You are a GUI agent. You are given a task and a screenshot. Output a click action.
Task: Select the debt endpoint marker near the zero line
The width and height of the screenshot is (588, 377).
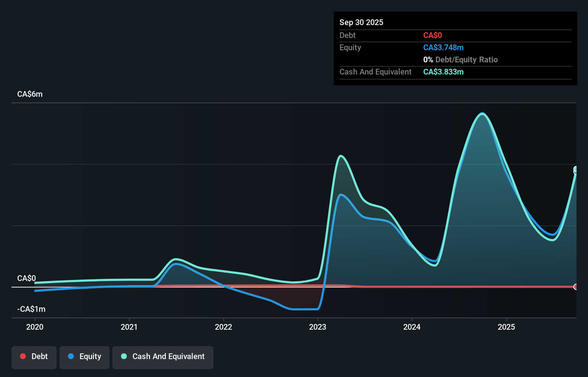click(x=575, y=287)
